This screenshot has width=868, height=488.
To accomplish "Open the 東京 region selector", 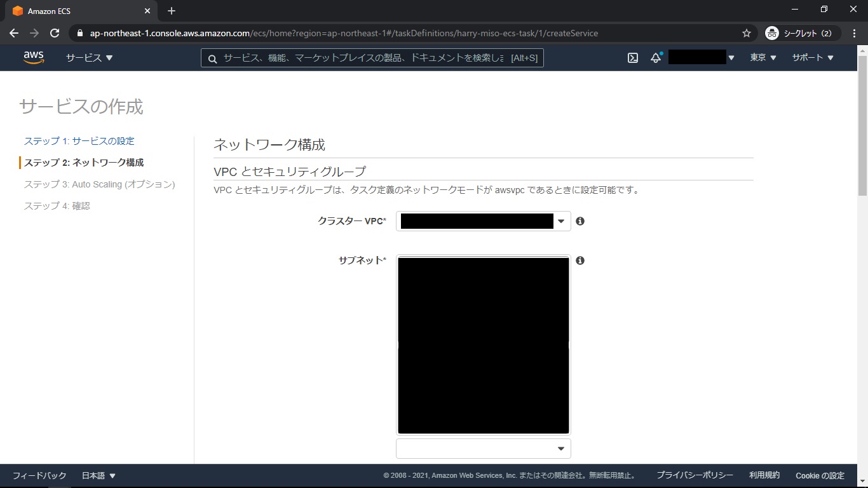I will [x=763, y=58].
